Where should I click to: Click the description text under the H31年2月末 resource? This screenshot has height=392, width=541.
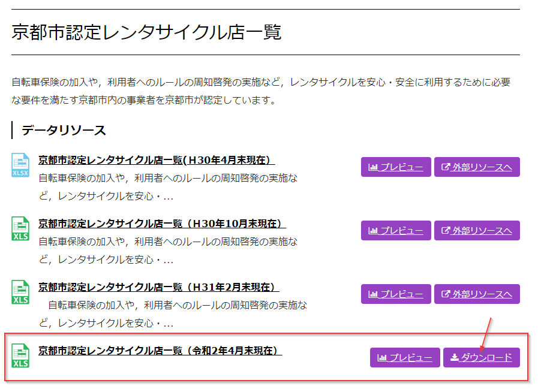coord(173,314)
